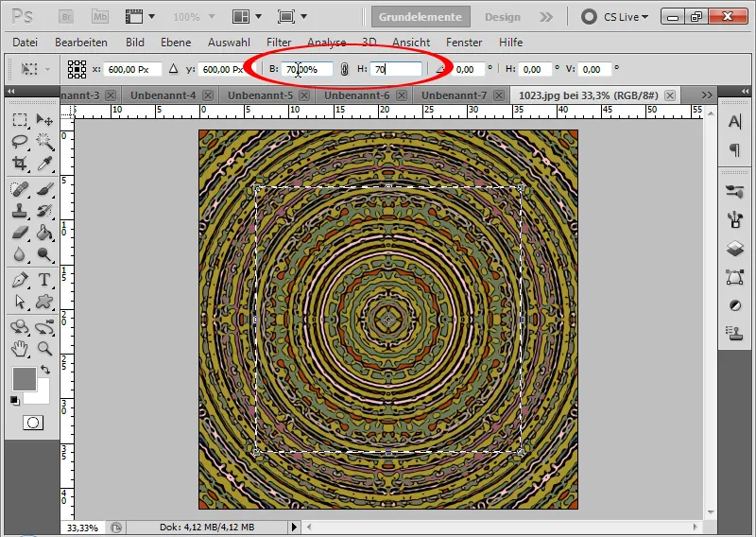Select the Eyedropper tool

pos(44,163)
